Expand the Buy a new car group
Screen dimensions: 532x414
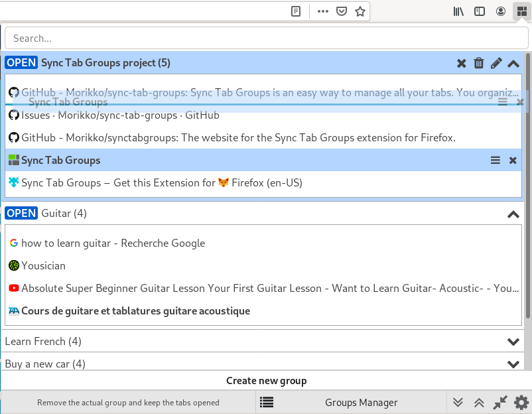click(x=513, y=364)
